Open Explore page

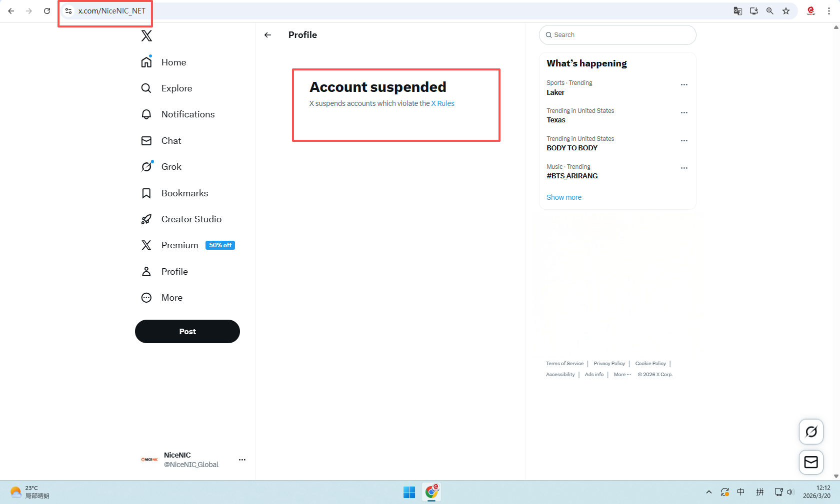[x=167, y=88]
